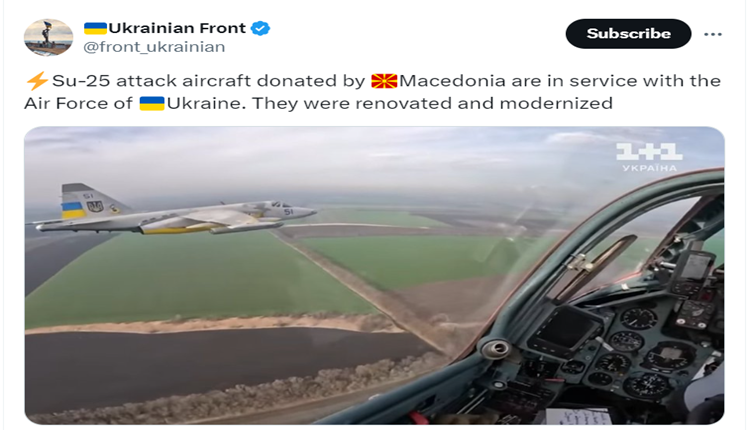750x430 pixels.
Task: Click the dark cockpit display screen
Action: [x=565, y=331]
